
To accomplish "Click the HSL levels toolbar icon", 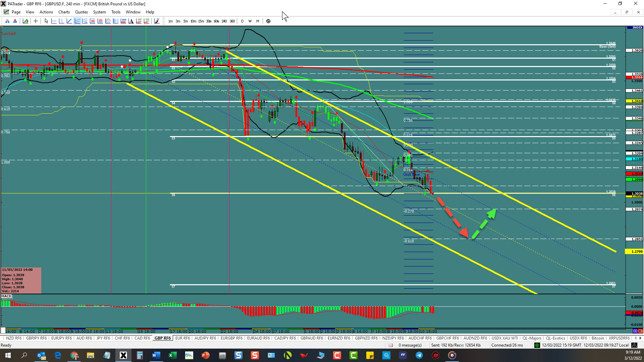I will click(x=146, y=21).
